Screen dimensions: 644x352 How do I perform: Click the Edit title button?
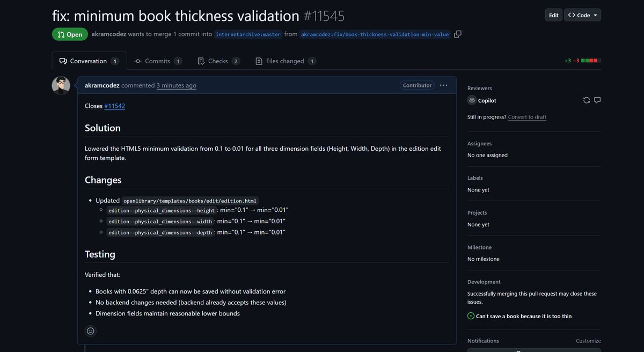pyautogui.click(x=553, y=15)
